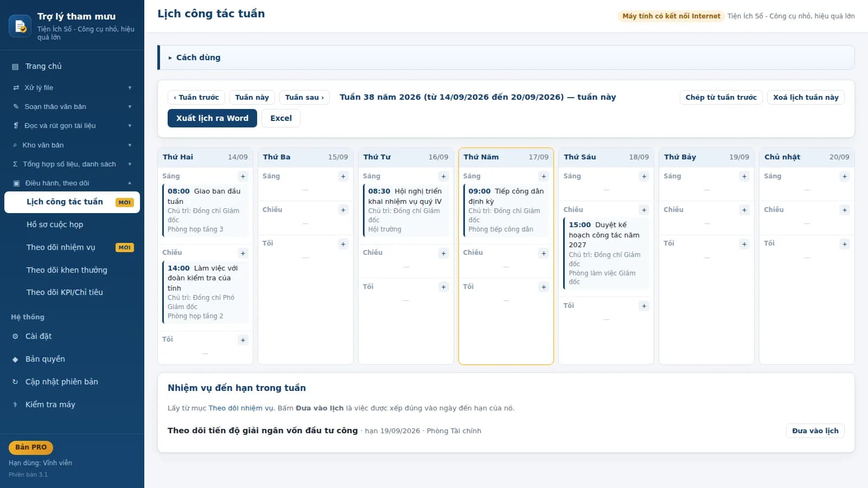Add event to Thứ Ba Chiều slot
This screenshot has width=868, height=488.
point(343,210)
